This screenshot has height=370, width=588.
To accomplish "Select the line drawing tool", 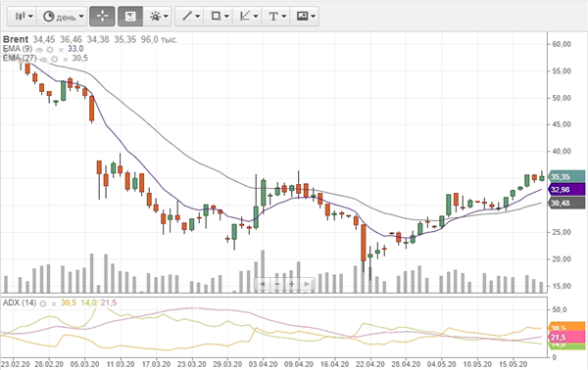I will pyautogui.click(x=187, y=16).
